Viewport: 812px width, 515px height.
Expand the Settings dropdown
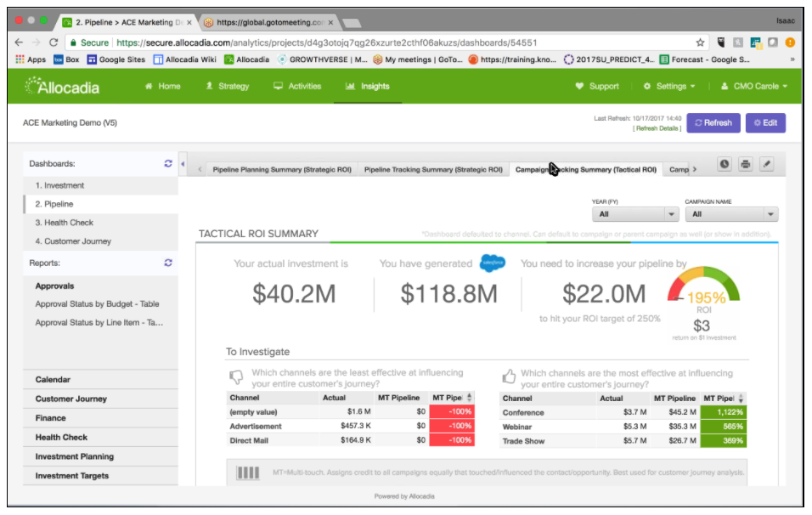[x=669, y=87]
